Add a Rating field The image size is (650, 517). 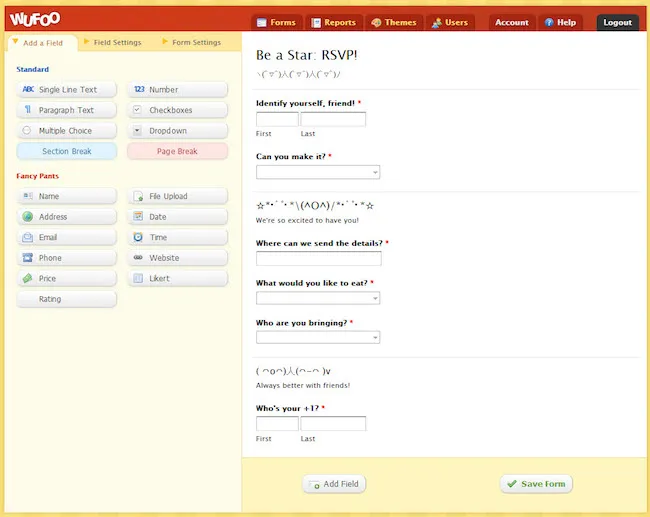tap(67, 299)
